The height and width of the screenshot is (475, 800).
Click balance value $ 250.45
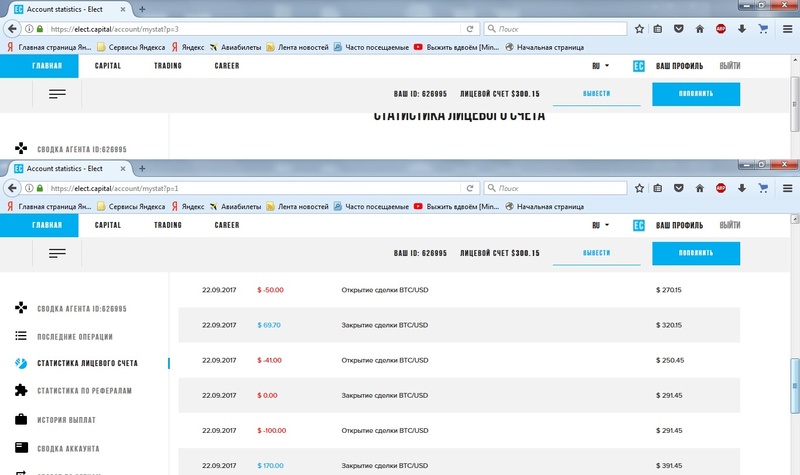[670, 360]
